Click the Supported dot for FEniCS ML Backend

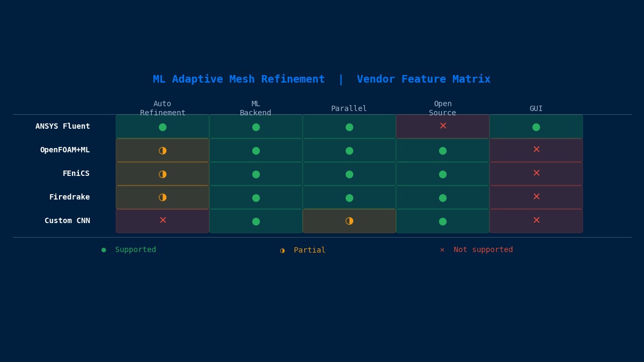tap(256, 174)
